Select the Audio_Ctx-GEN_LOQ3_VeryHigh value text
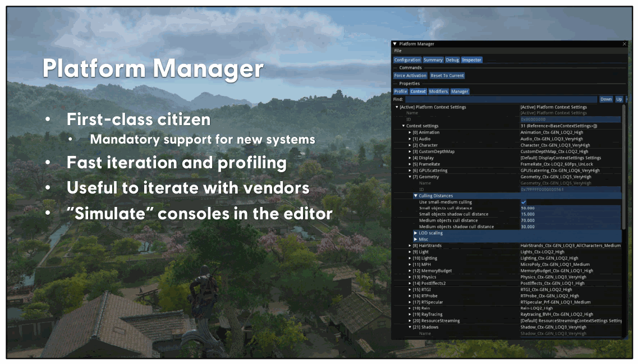 point(552,139)
